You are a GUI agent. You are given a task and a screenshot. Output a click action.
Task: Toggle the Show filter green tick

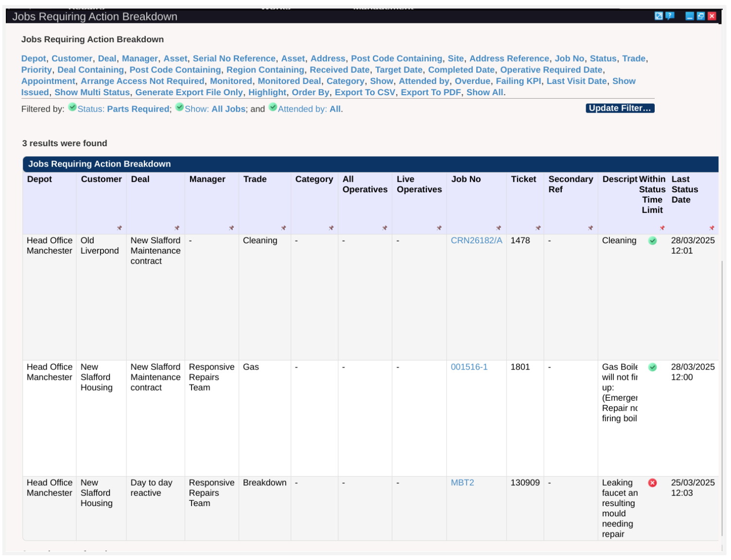click(x=180, y=107)
